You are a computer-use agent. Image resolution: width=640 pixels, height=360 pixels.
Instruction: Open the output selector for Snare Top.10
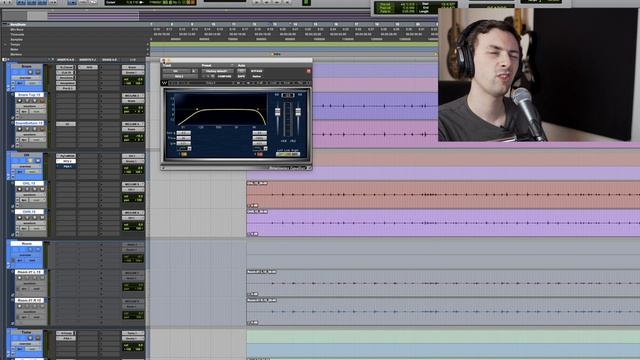point(133,101)
